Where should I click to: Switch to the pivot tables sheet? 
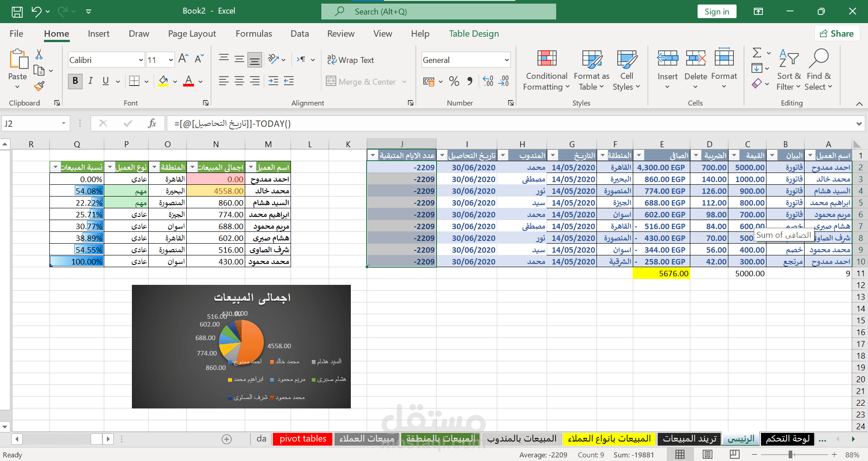[x=303, y=439]
